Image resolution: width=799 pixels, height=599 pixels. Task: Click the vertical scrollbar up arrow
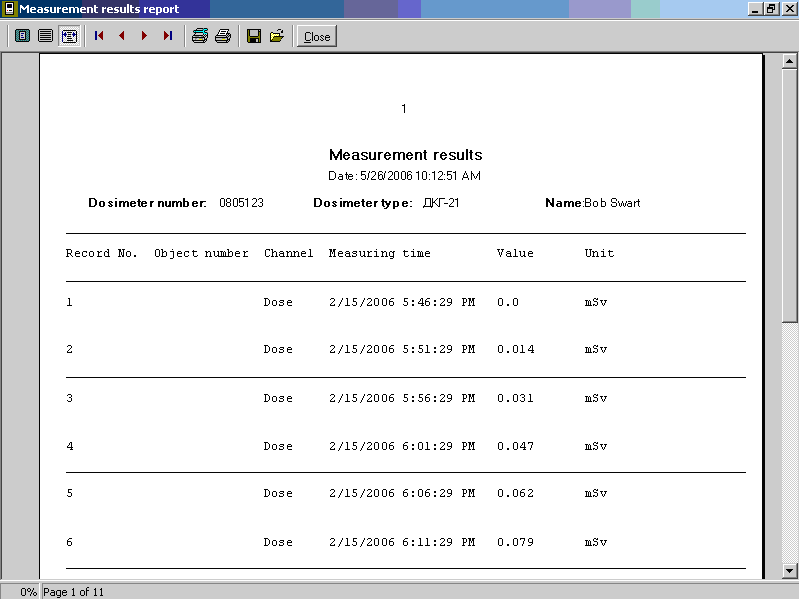coord(789,62)
